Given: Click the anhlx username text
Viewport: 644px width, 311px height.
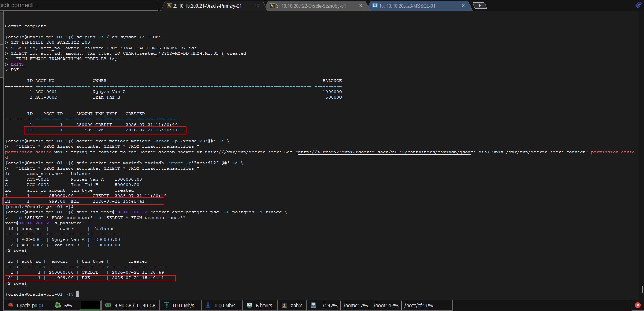Looking at the screenshot, I should (296, 306).
